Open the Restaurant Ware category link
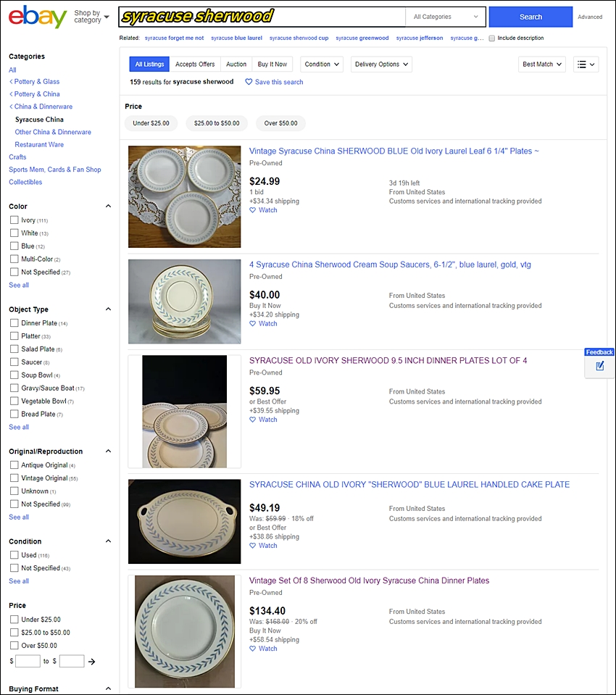 tap(39, 144)
